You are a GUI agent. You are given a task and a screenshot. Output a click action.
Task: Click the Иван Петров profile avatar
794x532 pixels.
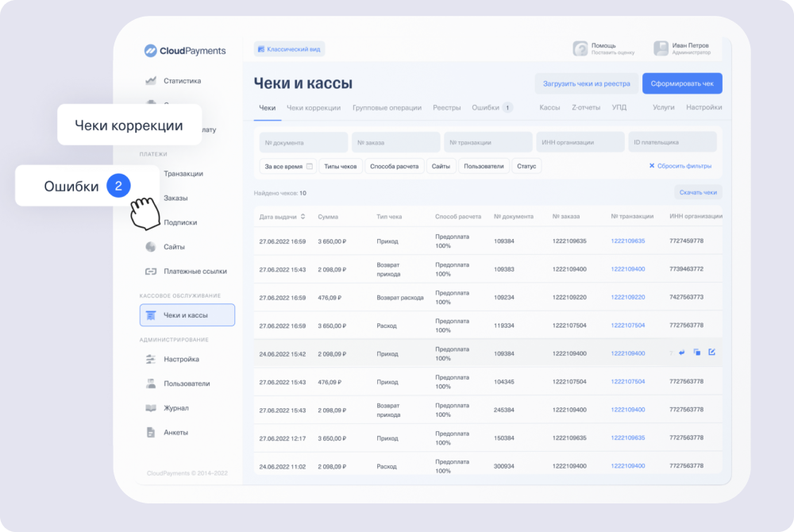point(660,48)
